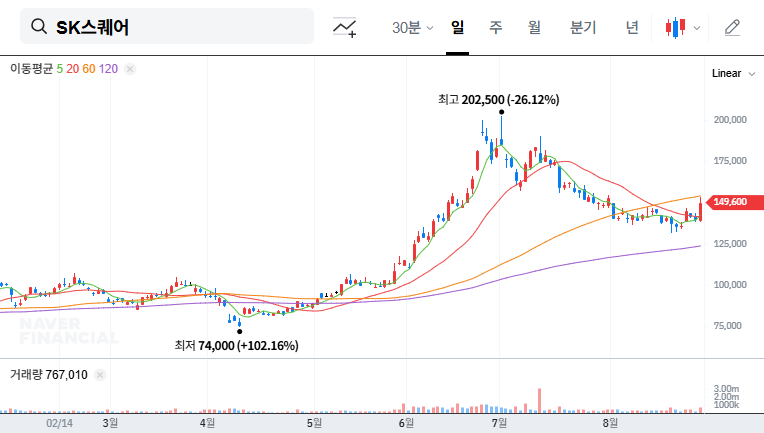
Task: Click the 거래량 767,010 label
Action: [49, 375]
